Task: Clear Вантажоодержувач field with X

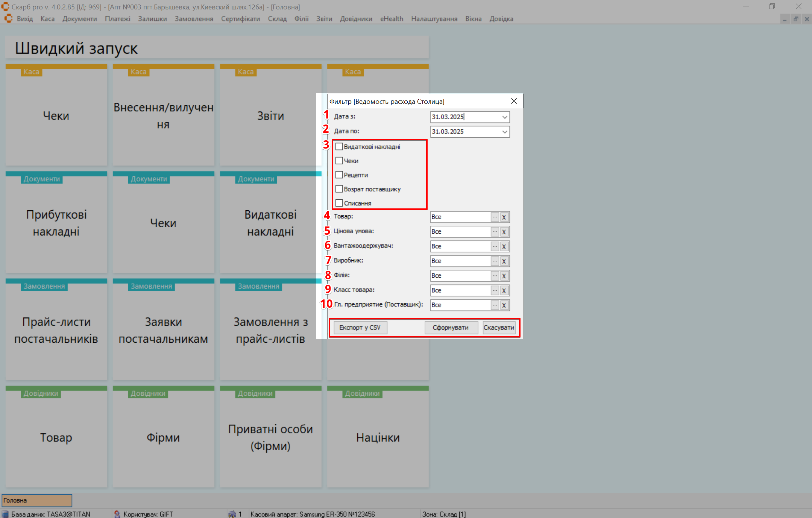Action: click(x=504, y=246)
